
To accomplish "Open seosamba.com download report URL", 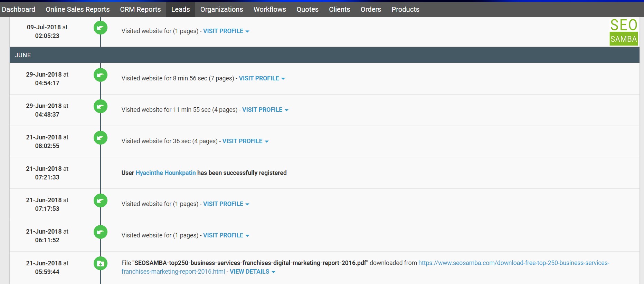I will 366,267.
